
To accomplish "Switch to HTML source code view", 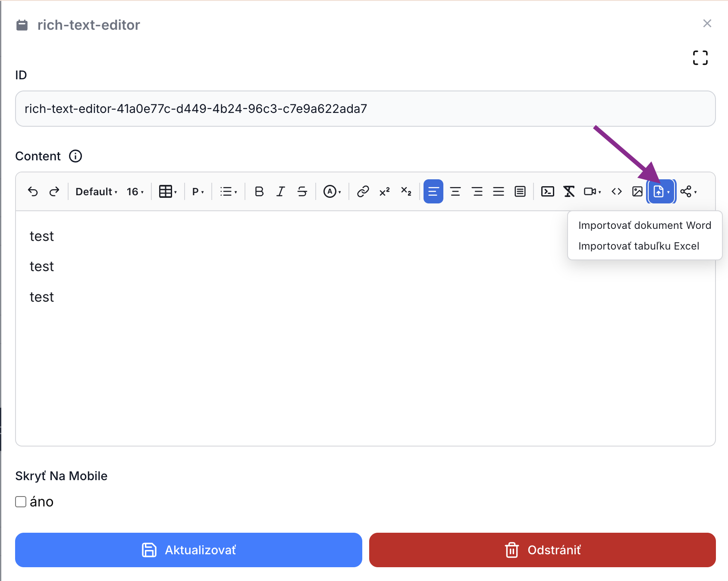I will tap(617, 191).
